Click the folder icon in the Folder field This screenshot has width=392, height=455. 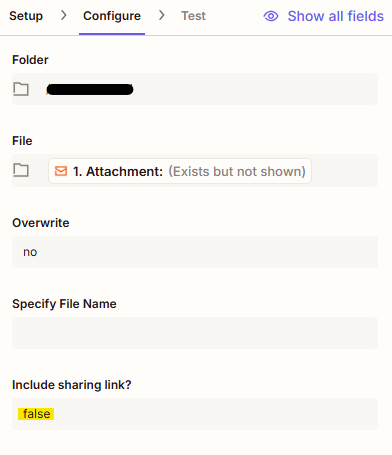tap(21, 89)
